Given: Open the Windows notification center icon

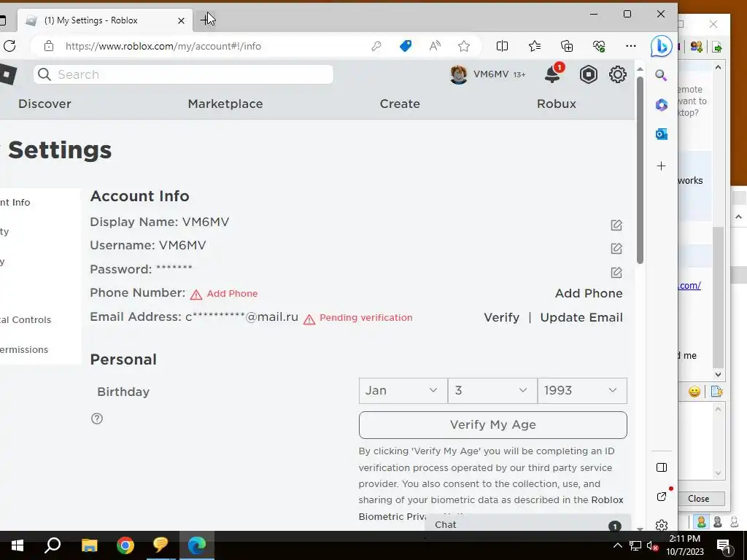Looking at the screenshot, I should point(723,545).
